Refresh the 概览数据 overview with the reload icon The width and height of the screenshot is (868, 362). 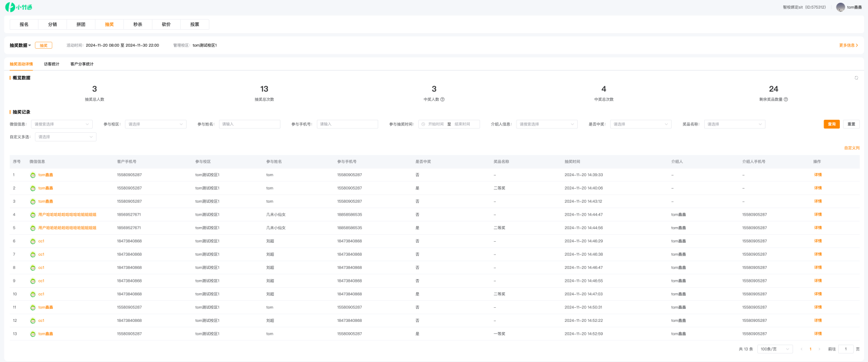tap(857, 78)
